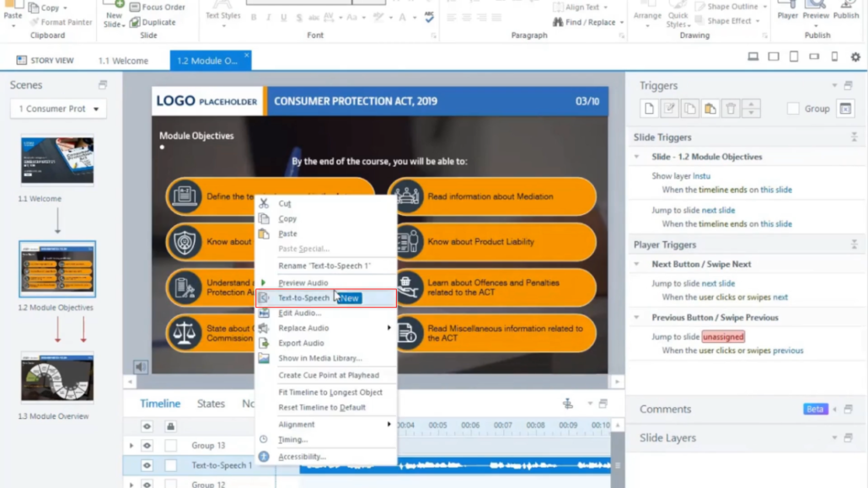Collapse the Slide - 1.2 Module Objectives triggers
This screenshot has width=868, height=488.
[637, 157]
